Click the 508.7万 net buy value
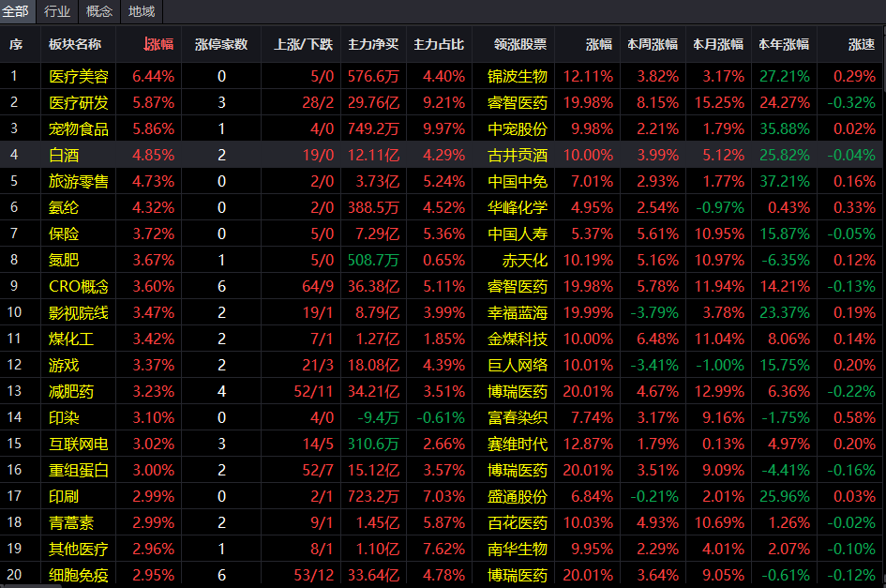 click(373, 260)
